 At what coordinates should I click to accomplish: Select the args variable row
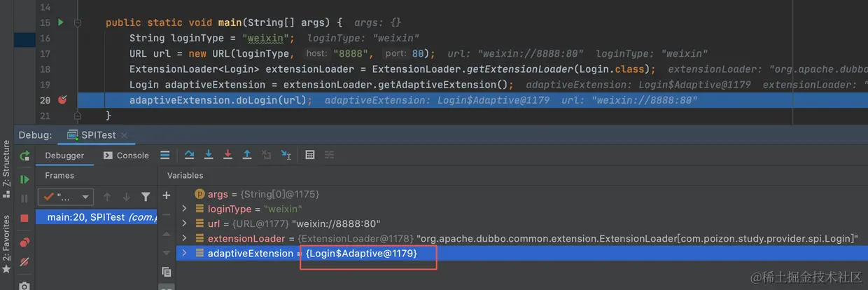(522, 194)
